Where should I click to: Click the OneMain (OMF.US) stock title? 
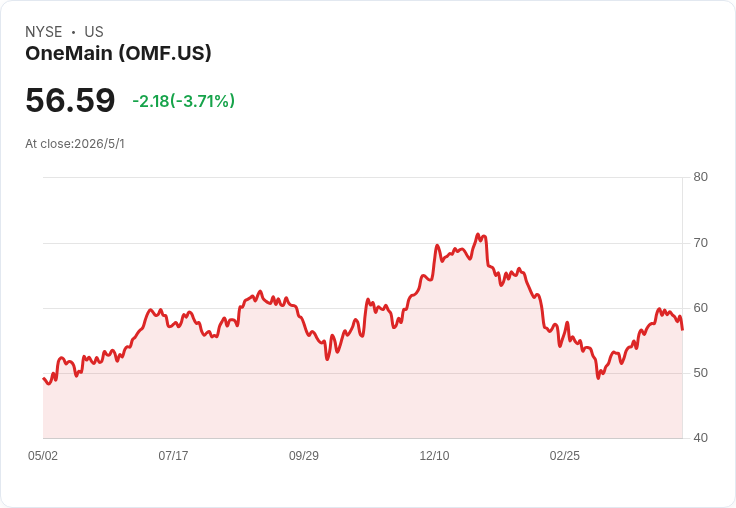(x=118, y=53)
